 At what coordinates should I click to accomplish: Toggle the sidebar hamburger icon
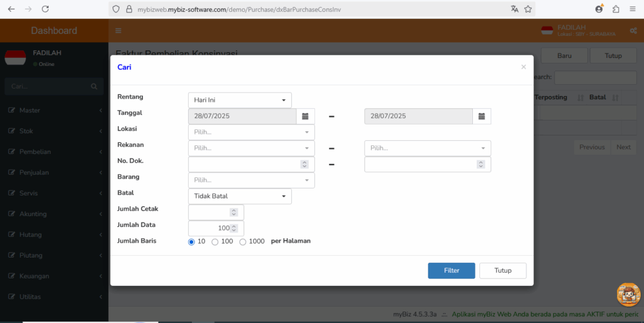click(x=118, y=30)
